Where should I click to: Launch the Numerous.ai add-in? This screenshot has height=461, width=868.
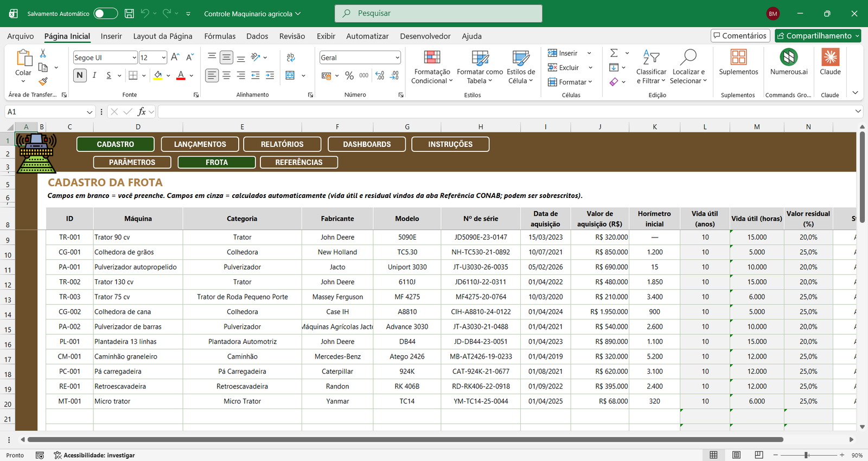789,62
